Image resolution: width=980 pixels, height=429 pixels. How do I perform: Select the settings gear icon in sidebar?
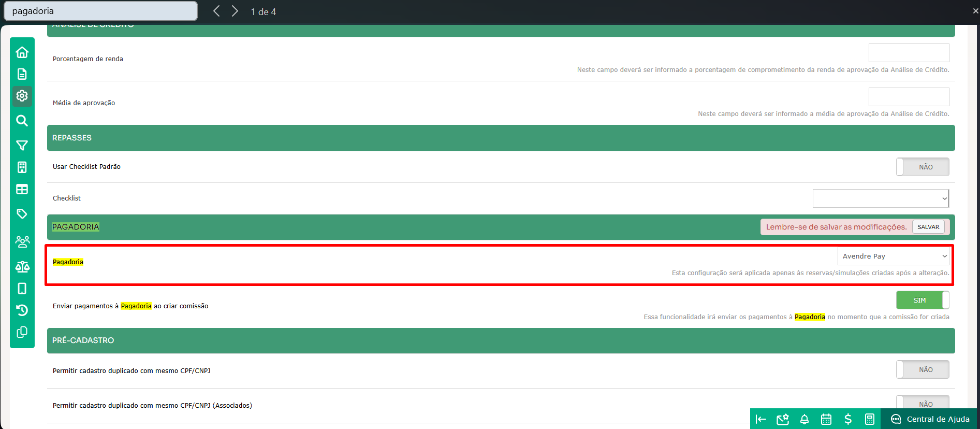point(22,96)
